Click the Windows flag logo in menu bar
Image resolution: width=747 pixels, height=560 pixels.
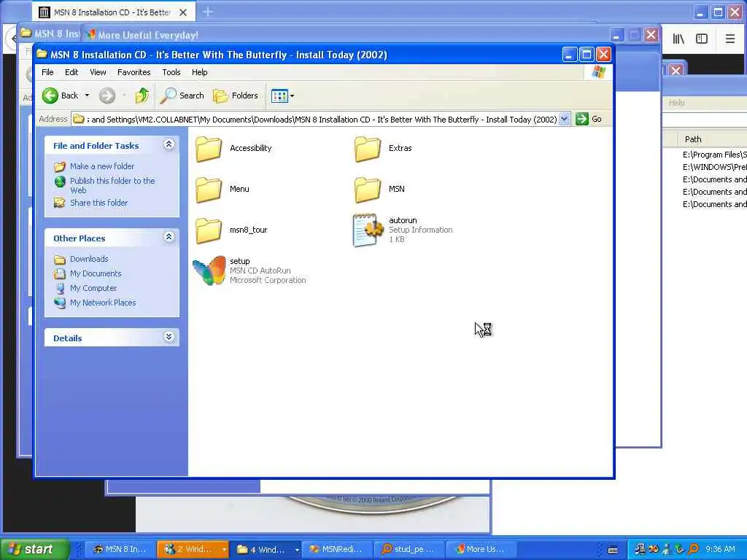599,72
